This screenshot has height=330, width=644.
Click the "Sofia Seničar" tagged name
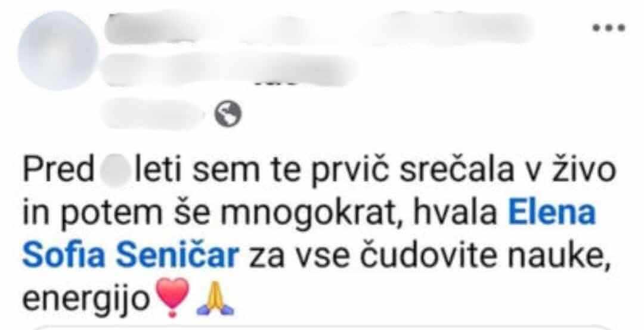point(131,256)
